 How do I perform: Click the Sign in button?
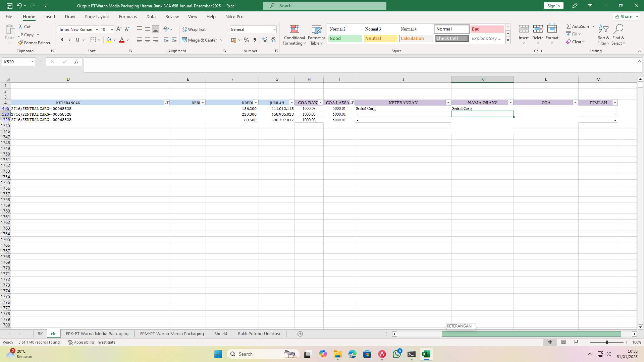pyautogui.click(x=553, y=6)
